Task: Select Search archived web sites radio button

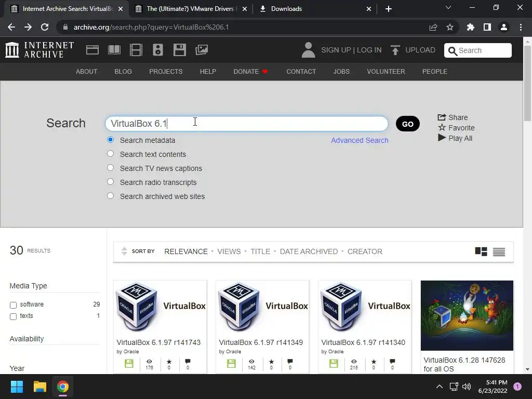Action: pos(110,196)
